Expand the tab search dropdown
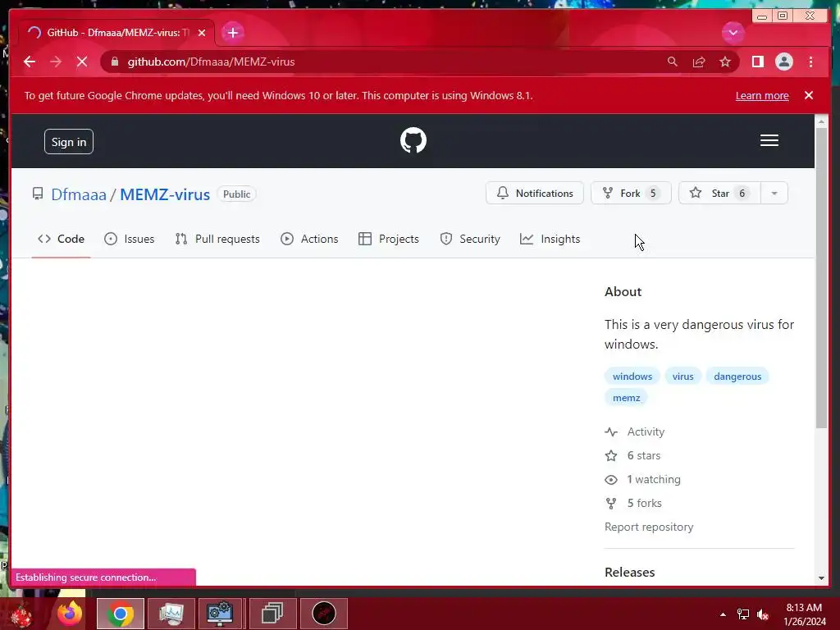This screenshot has width=840, height=630. click(x=733, y=33)
